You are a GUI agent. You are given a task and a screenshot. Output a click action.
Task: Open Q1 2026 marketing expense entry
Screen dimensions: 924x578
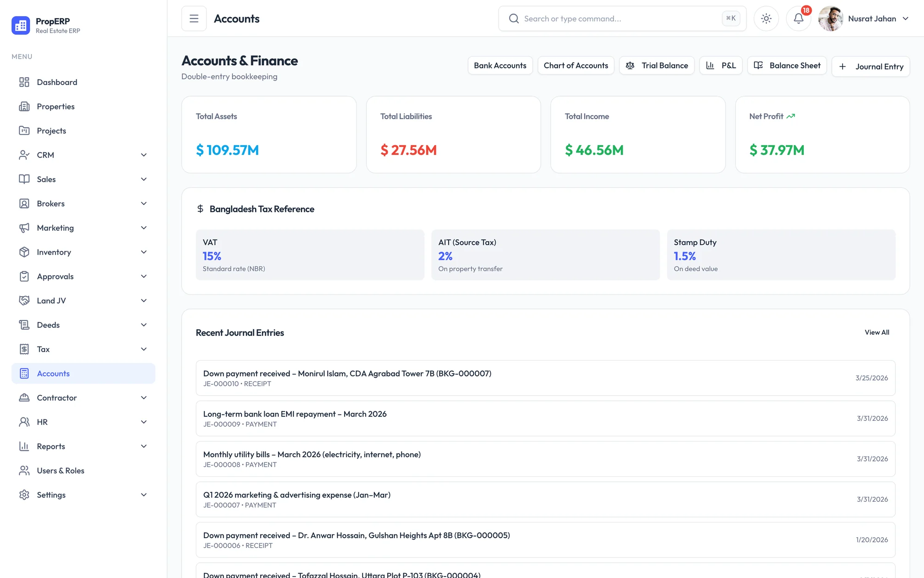545,499
